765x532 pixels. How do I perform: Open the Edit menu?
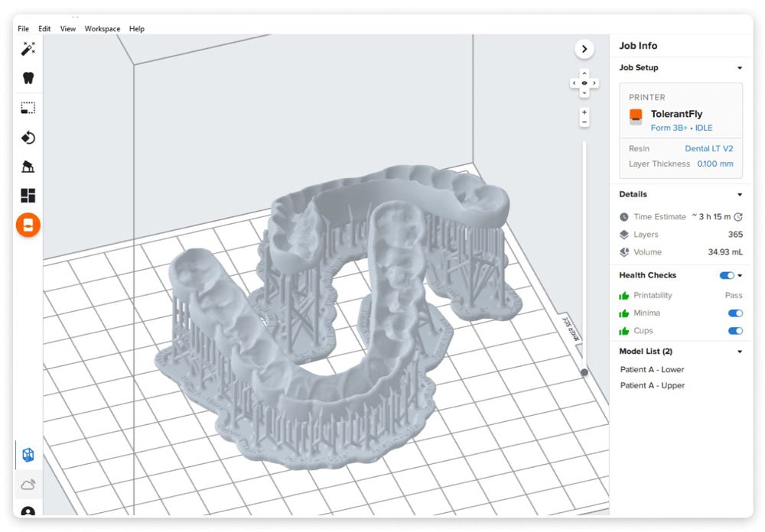(44, 29)
